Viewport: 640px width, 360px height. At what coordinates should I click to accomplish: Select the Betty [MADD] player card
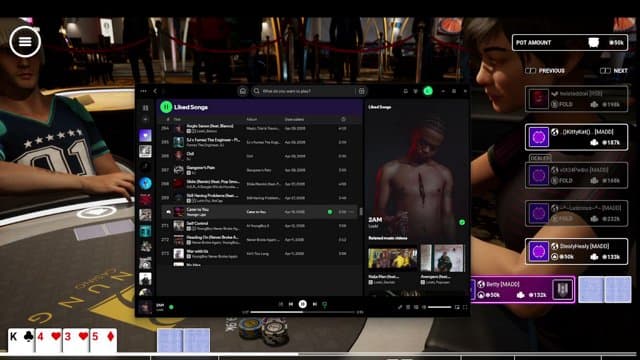523,289
